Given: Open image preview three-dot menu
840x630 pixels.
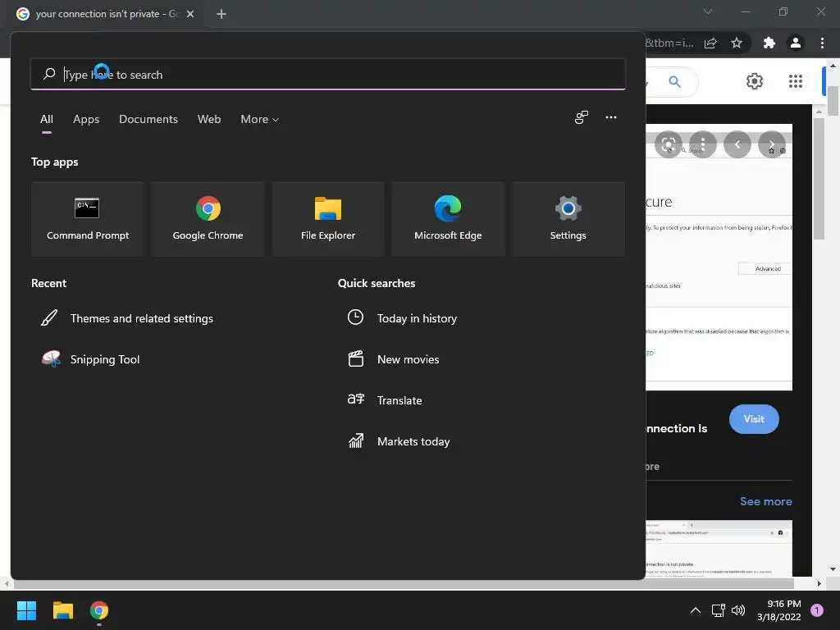Looking at the screenshot, I should (x=703, y=144).
